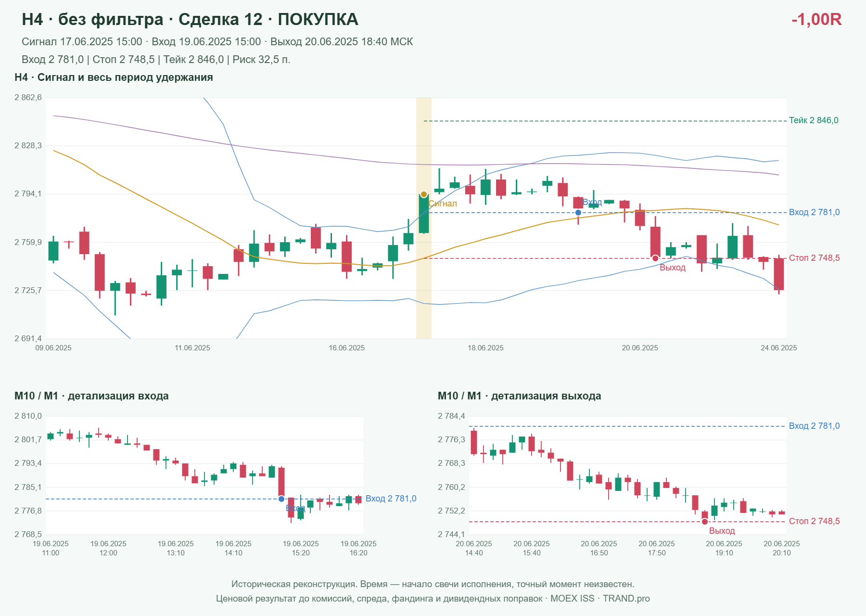The height and width of the screenshot is (616, 866).
Task: Click the blue entry dot on entry detail chart
Action: pos(281,499)
